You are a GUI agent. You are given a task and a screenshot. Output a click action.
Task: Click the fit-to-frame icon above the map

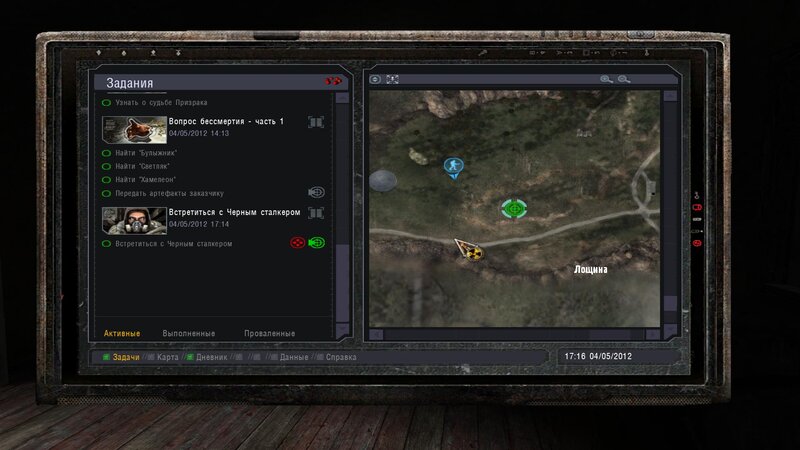pyautogui.click(x=393, y=79)
